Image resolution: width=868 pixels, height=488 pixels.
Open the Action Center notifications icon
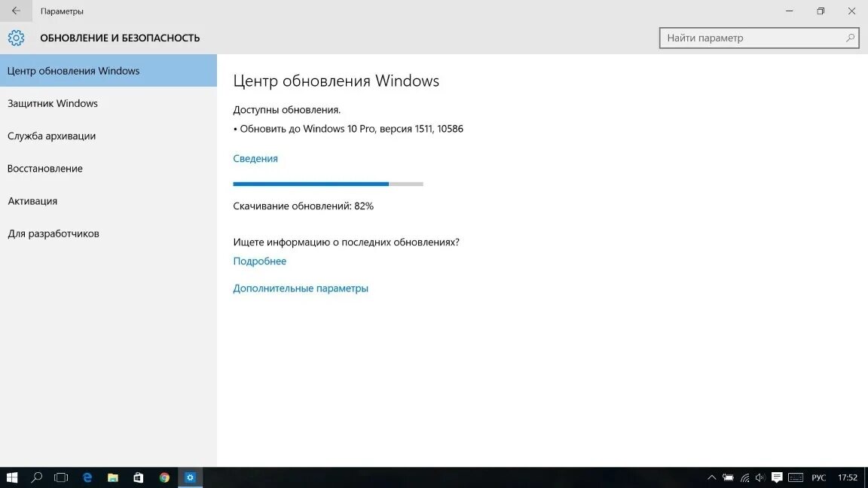point(778,477)
